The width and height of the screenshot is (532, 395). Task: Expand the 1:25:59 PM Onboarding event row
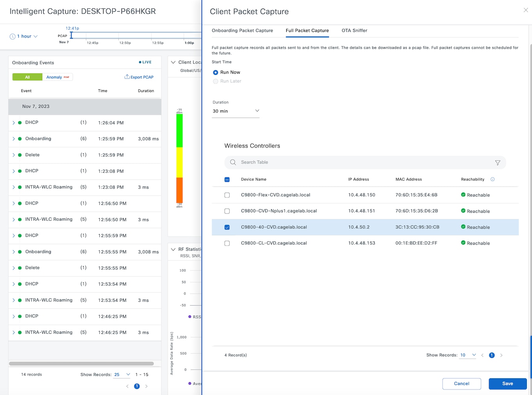pos(14,139)
